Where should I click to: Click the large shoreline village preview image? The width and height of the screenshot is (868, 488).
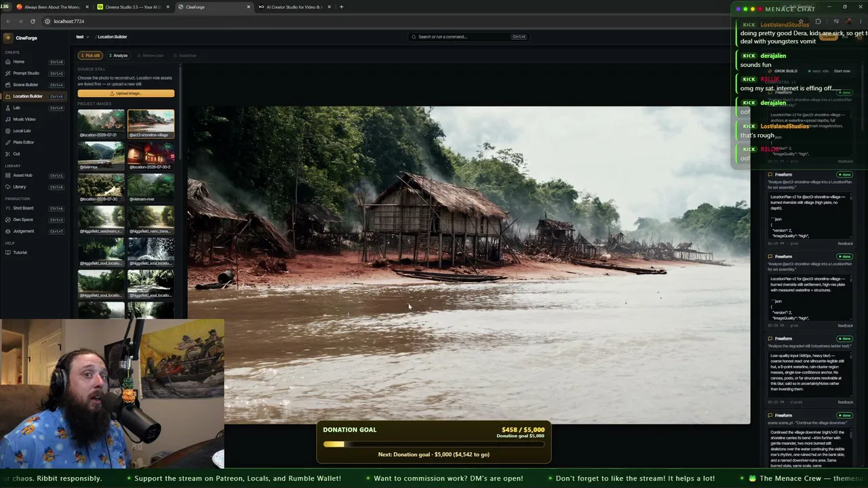point(469,265)
